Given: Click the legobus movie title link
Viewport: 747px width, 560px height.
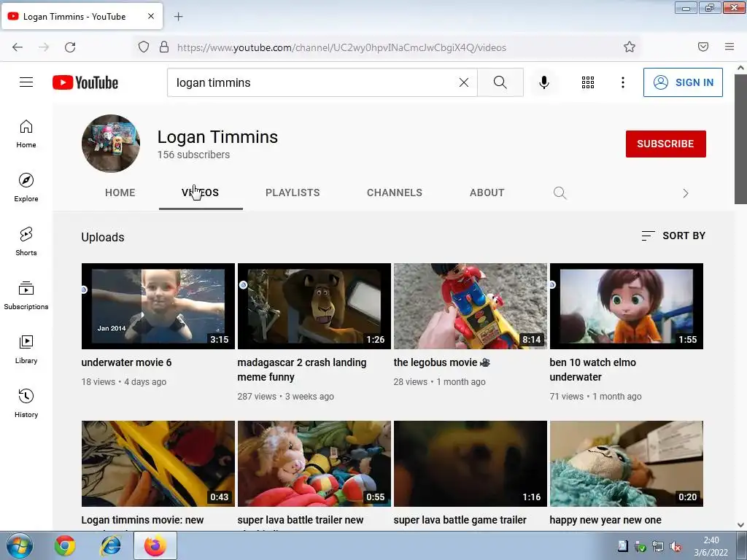Looking at the screenshot, I should (441, 362).
